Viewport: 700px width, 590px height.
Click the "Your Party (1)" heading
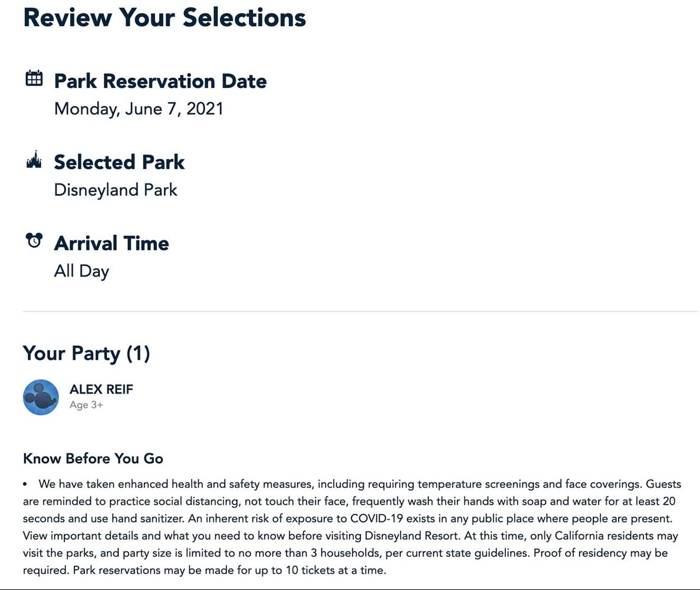pos(87,353)
